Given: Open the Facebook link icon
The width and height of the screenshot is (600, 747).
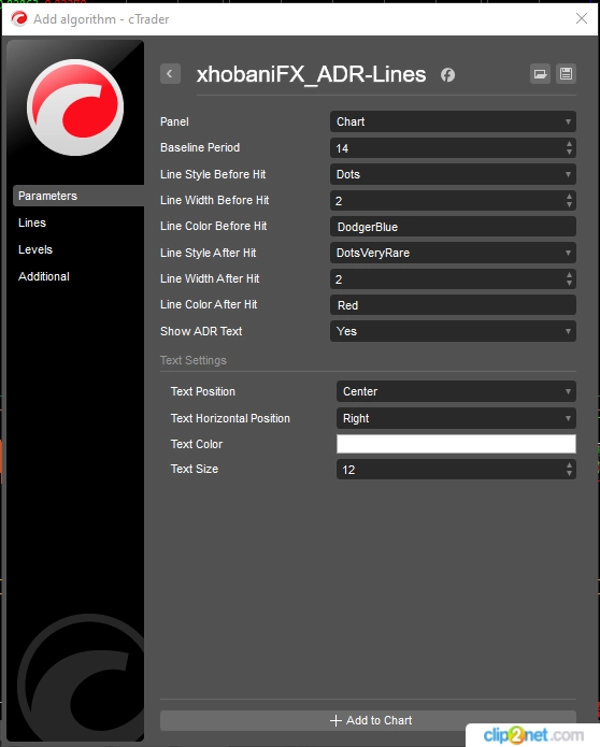Looking at the screenshot, I should pos(448,75).
